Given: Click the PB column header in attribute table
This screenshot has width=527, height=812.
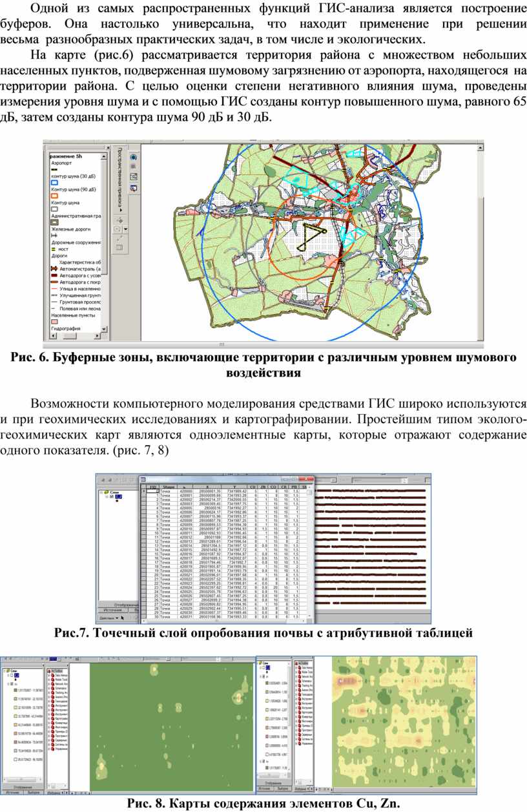Looking at the screenshot, I should pos(293,486).
